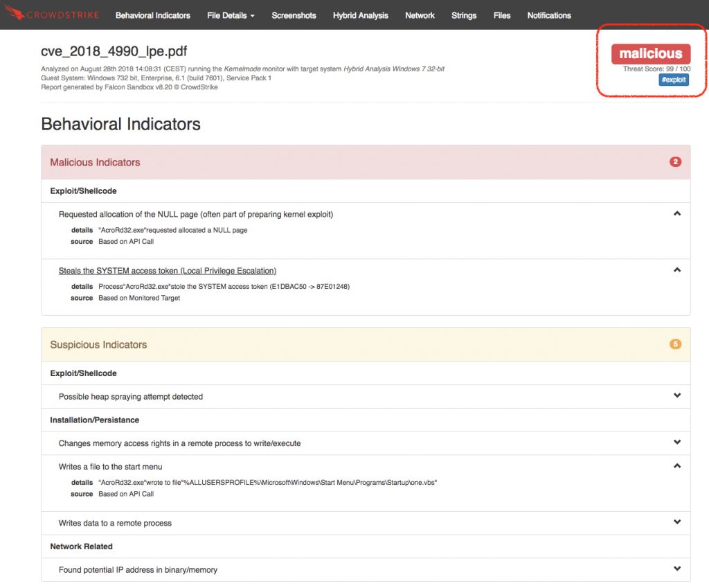Click the one.vbs startup file path detail
The image size is (709, 588).
click(x=268, y=483)
